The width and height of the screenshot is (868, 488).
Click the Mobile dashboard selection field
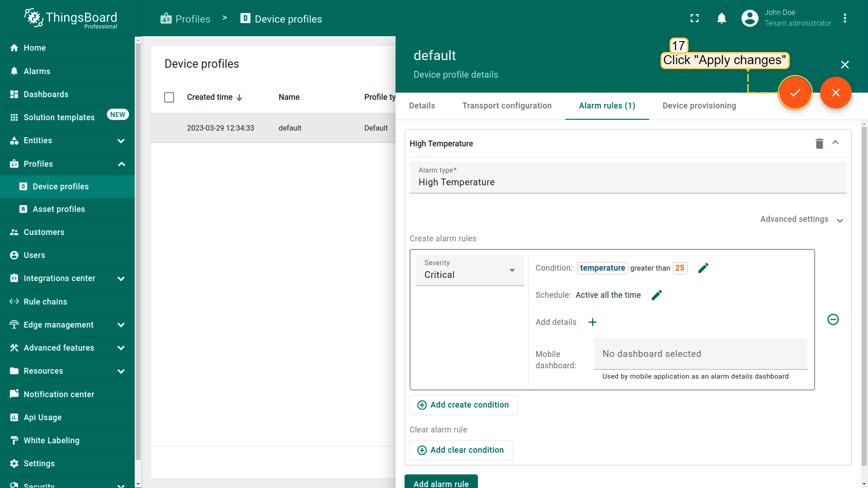(700, 354)
